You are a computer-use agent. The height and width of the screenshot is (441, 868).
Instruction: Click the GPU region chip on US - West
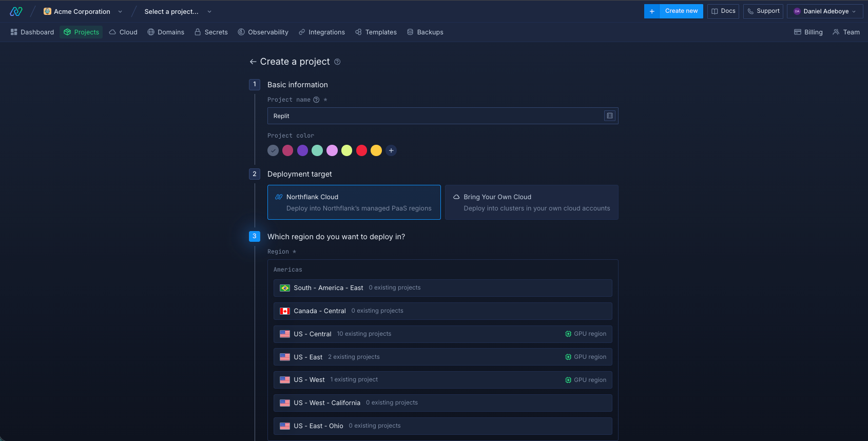pos(586,380)
